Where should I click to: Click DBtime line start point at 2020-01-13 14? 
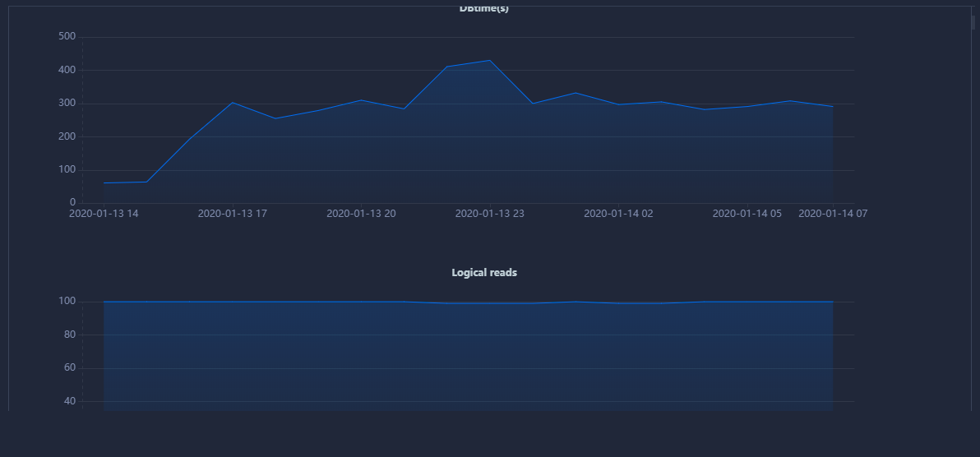tap(104, 182)
